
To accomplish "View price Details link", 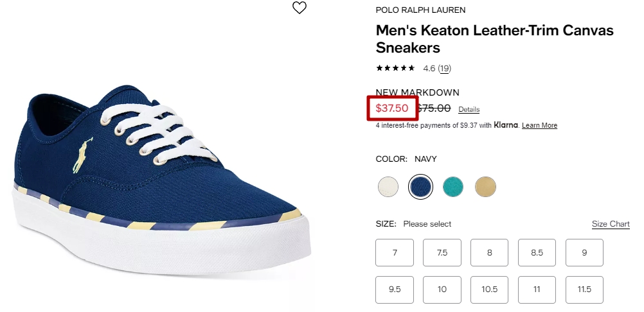I will (x=469, y=110).
